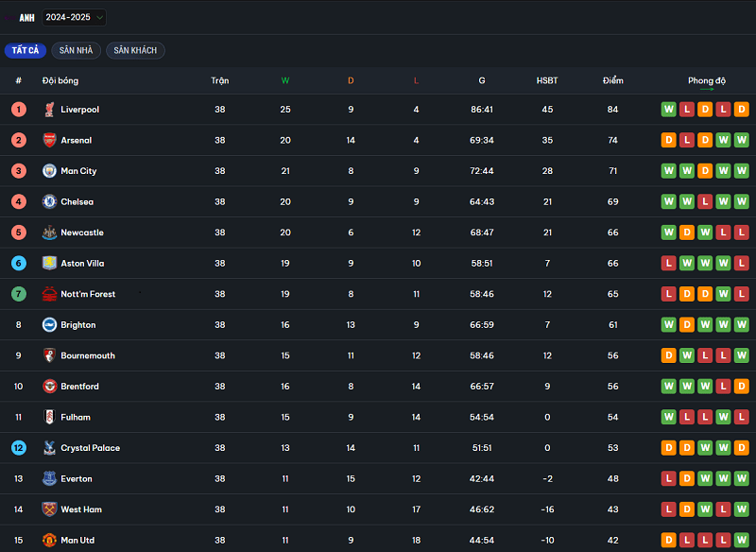Image resolution: width=756 pixels, height=552 pixels.
Task: Open the Everton team link
Action: tap(77, 478)
